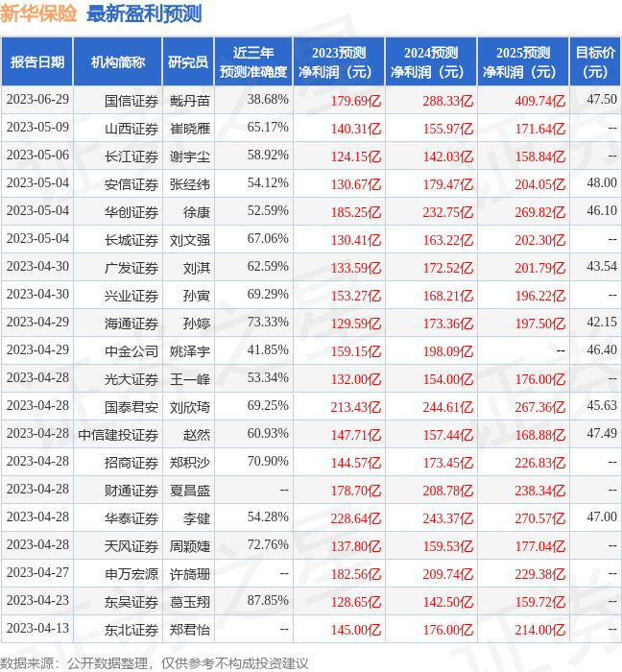
Task: Click target price 43.54
Action: 602,267
